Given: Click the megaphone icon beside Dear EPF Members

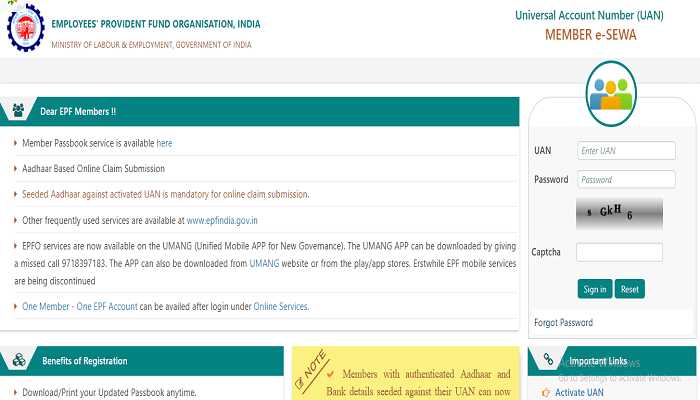Looking at the screenshot, I should point(18,111).
